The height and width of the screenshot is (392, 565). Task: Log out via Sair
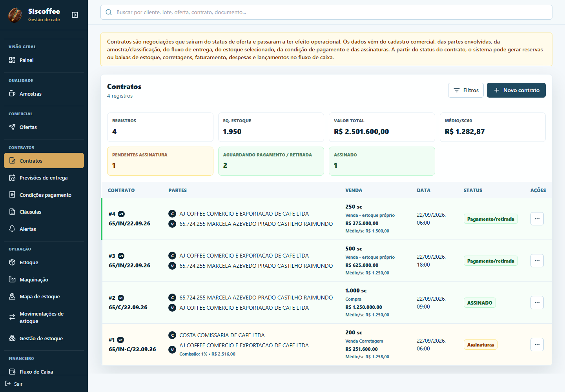point(14,384)
